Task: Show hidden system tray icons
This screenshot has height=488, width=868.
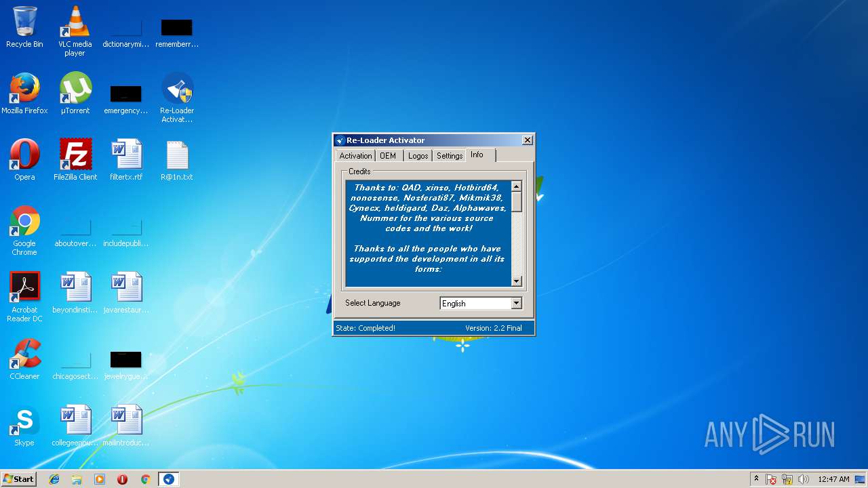Action: (x=756, y=479)
